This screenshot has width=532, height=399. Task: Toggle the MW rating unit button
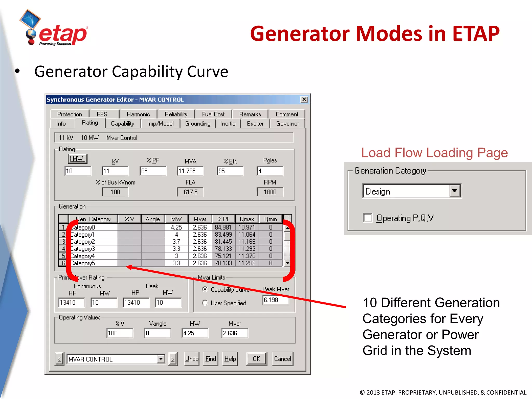coord(78,159)
